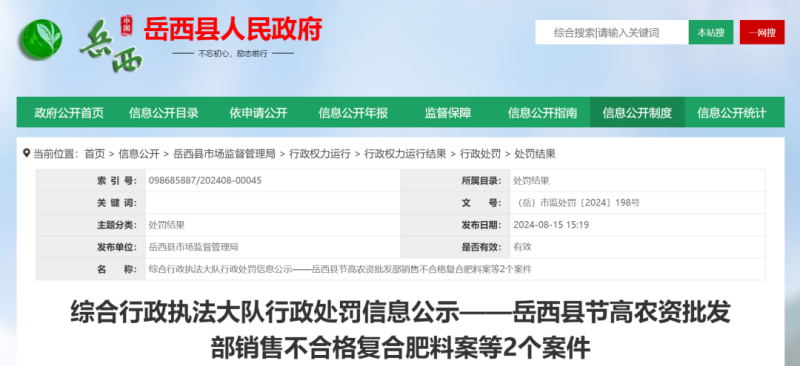Click the 岳西 calligraphy logo
The height and width of the screenshot is (366, 800).
point(112,46)
